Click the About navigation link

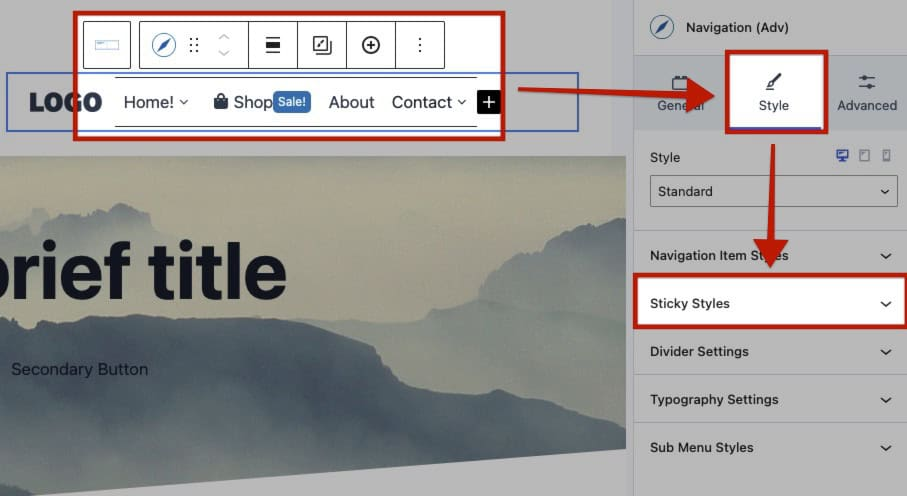point(351,102)
